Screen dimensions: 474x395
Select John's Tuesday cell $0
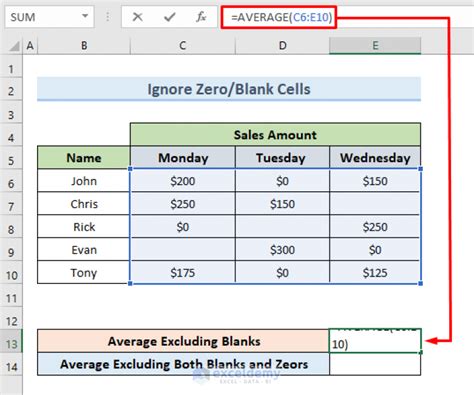[x=282, y=181]
